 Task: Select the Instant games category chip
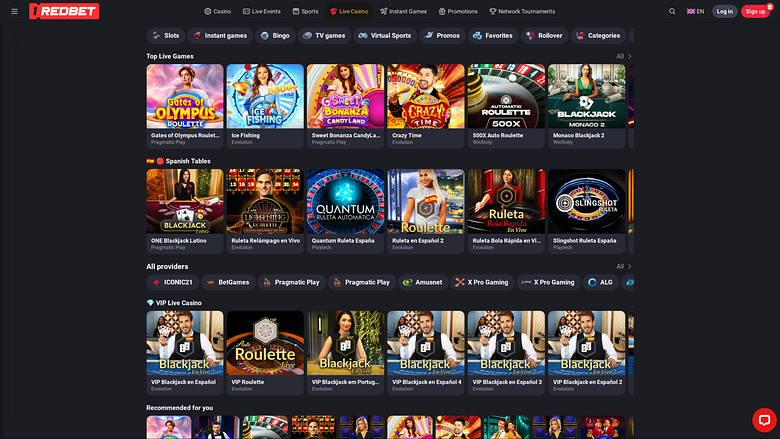pos(220,36)
